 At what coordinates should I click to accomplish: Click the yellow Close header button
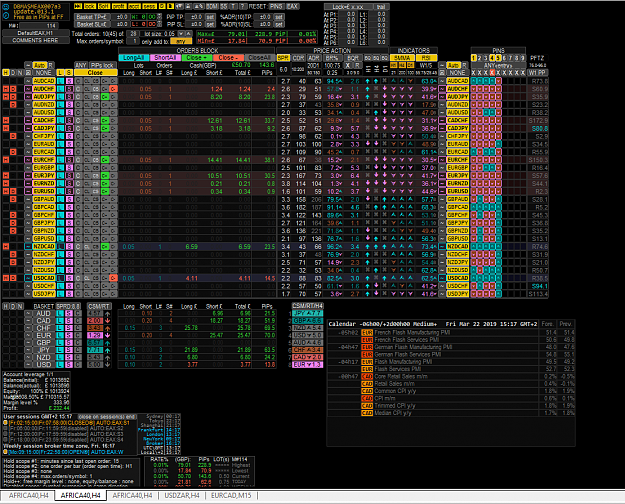point(95,73)
